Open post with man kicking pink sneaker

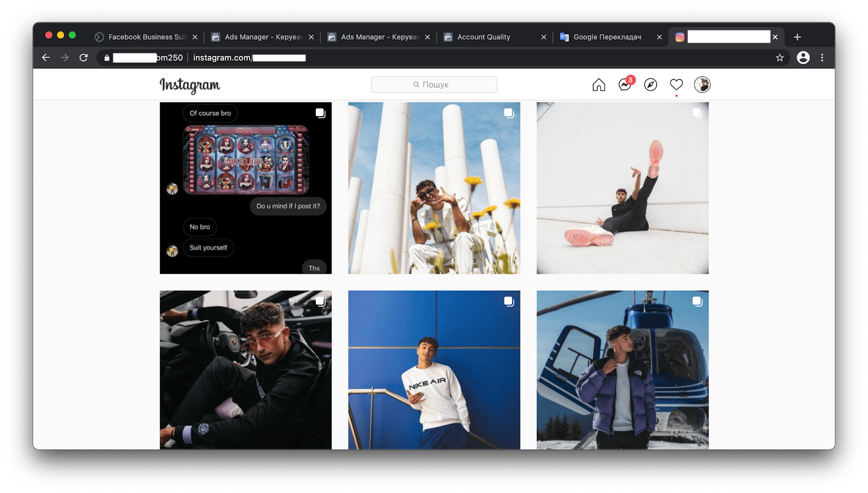click(622, 188)
